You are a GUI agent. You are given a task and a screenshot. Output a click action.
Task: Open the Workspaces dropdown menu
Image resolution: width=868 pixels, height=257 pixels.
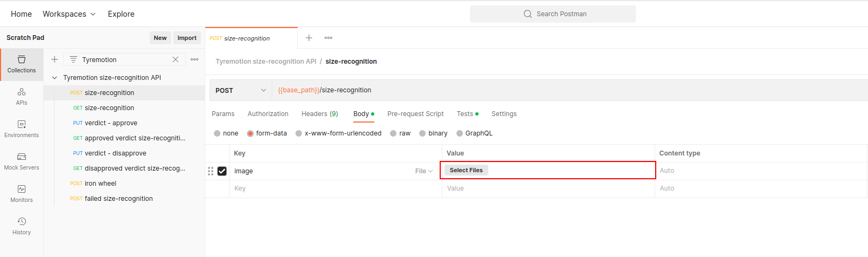(x=69, y=14)
